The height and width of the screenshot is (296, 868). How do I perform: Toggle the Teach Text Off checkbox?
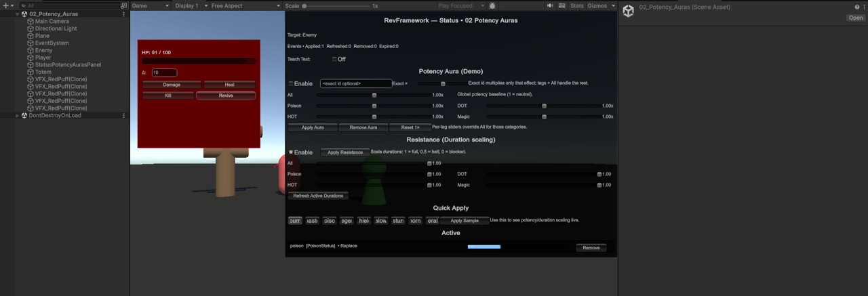pyautogui.click(x=334, y=59)
